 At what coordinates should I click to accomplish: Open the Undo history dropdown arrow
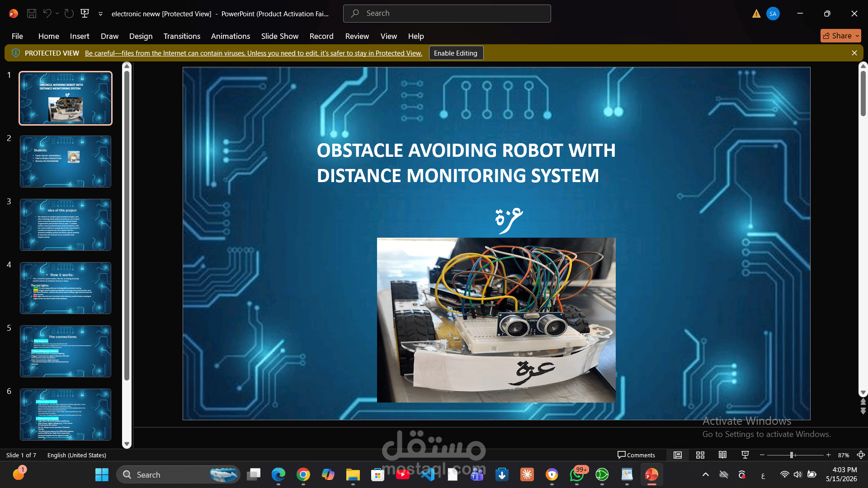(x=57, y=14)
